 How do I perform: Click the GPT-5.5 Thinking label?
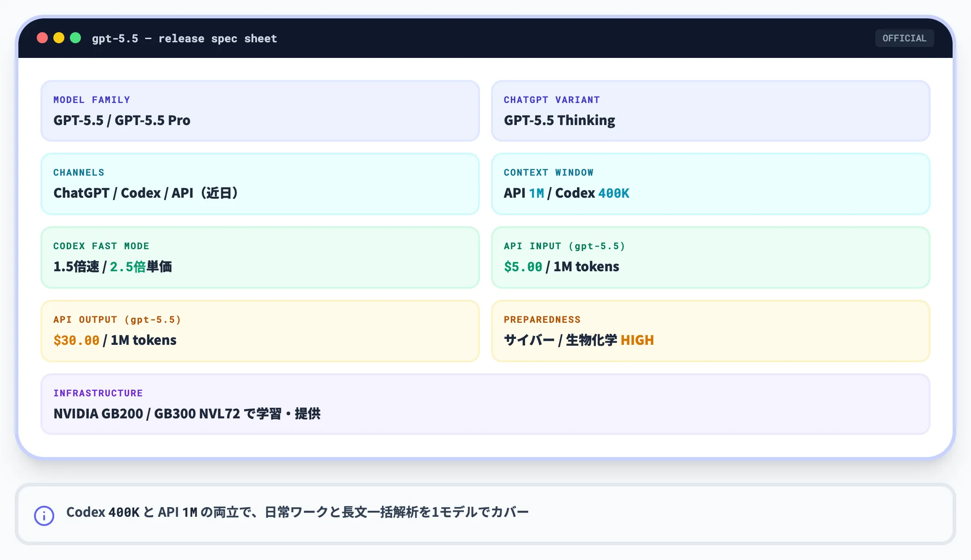[559, 120]
